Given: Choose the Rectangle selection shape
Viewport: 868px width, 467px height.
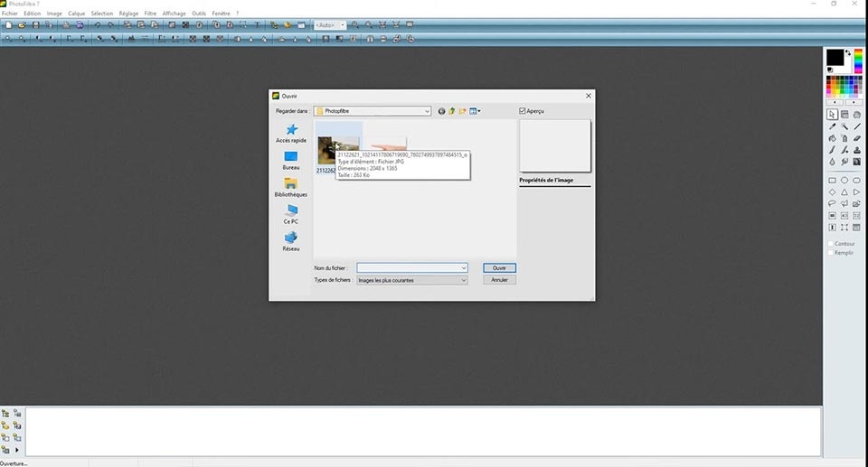Looking at the screenshot, I should (x=832, y=181).
